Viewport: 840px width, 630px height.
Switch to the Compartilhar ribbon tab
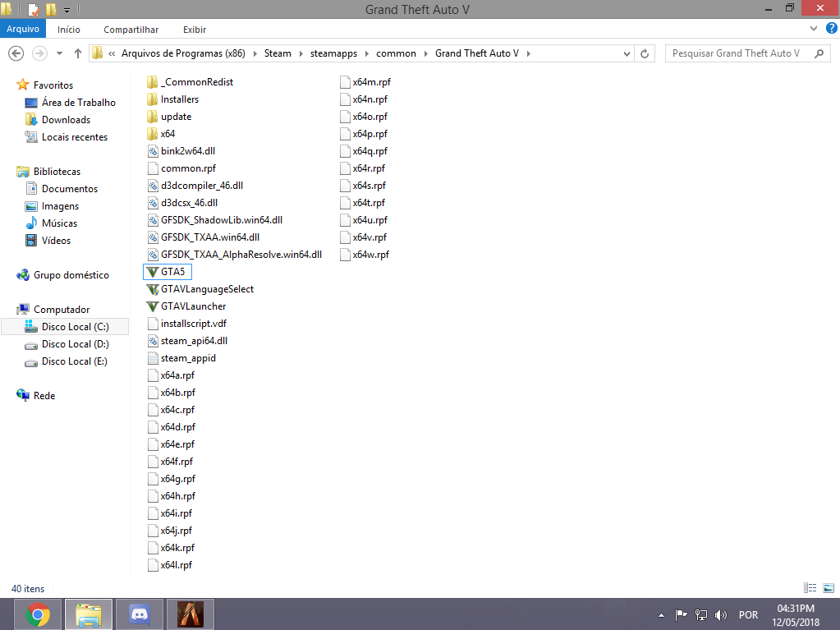131,30
